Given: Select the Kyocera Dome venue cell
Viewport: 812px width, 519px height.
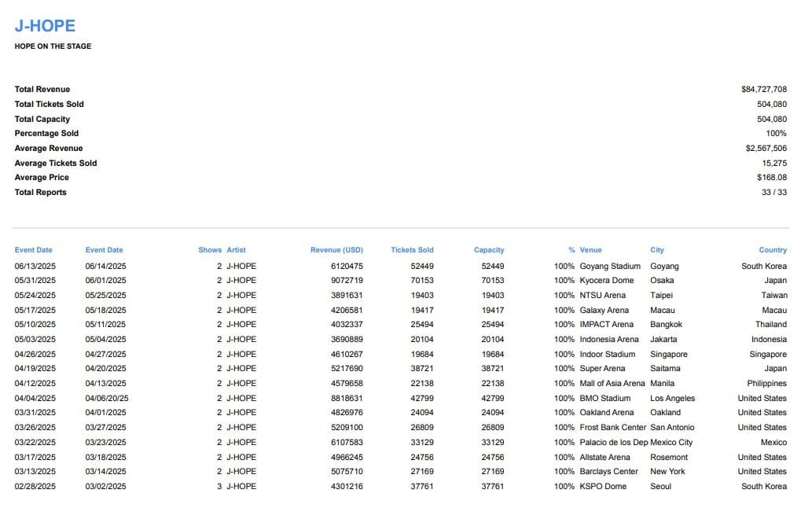Looking at the screenshot, I should [x=606, y=280].
